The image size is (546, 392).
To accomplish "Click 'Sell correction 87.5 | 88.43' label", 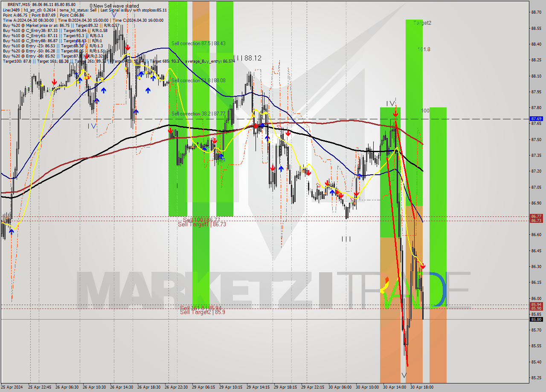I will (198, 43).
